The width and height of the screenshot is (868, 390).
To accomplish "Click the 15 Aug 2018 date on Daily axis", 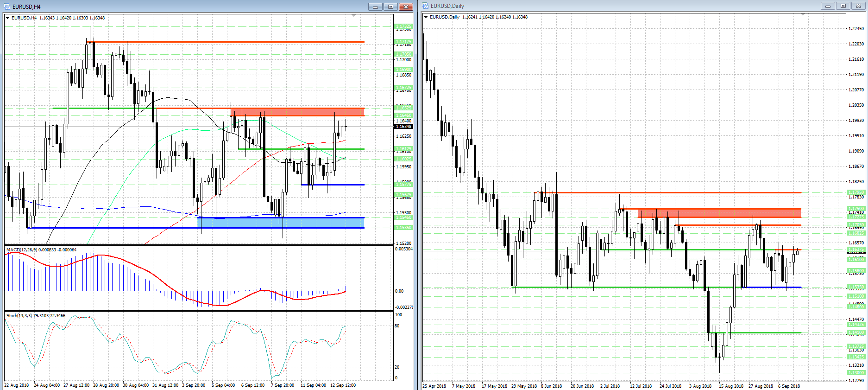I will pos(731,386).
